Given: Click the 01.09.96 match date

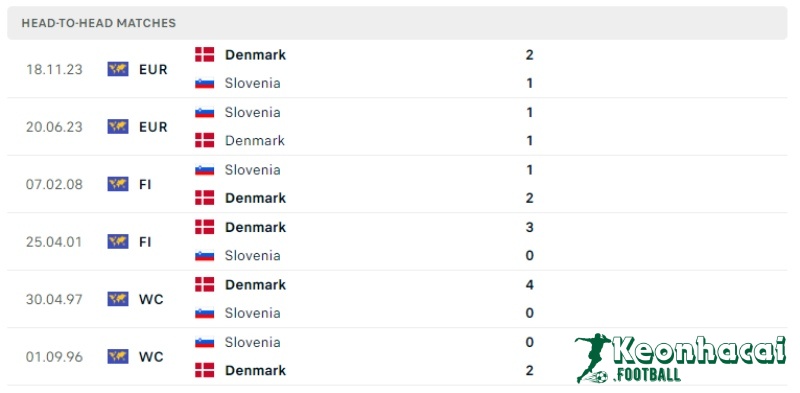Looking at the screenshot, I should coord(55,357).
